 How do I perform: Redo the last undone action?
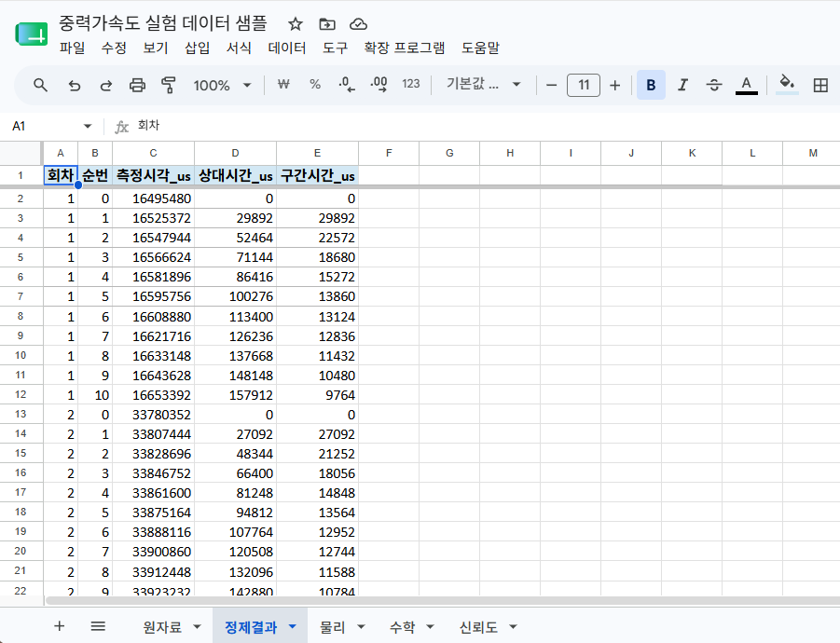pyautogui.click(x=105, y=85)
